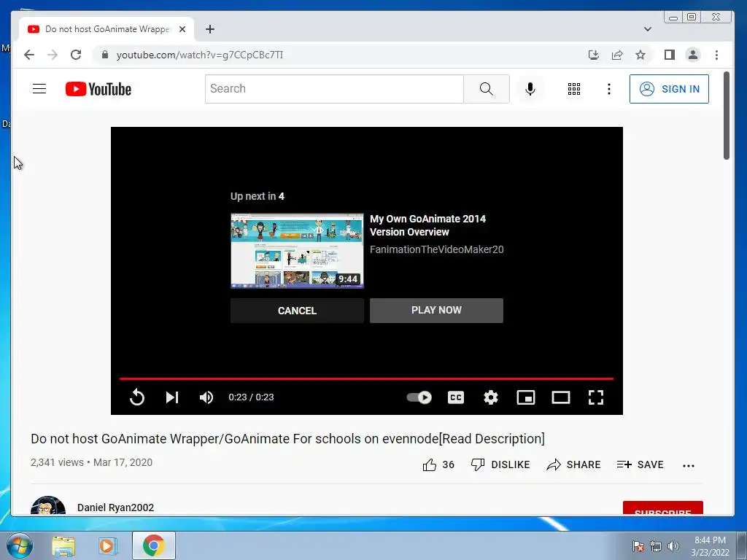Share this video
The width and height of the screenshot is (747, 560).
[x=573, y=464]
